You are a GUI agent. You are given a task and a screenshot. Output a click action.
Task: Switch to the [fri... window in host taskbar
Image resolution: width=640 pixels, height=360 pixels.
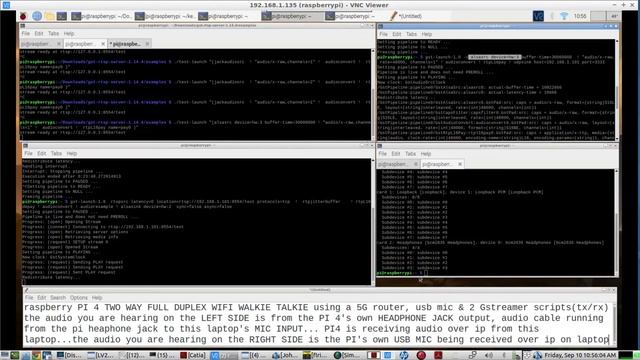click(316, 356)
